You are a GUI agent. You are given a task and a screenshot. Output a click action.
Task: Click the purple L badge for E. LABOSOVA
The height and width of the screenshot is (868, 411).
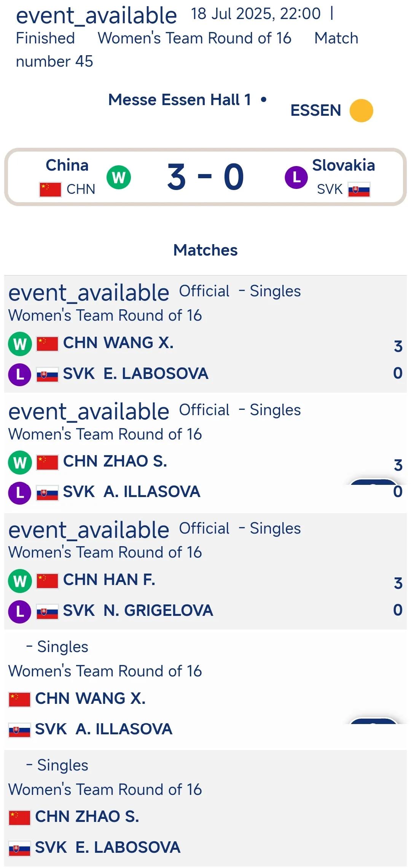coord(20,374)
